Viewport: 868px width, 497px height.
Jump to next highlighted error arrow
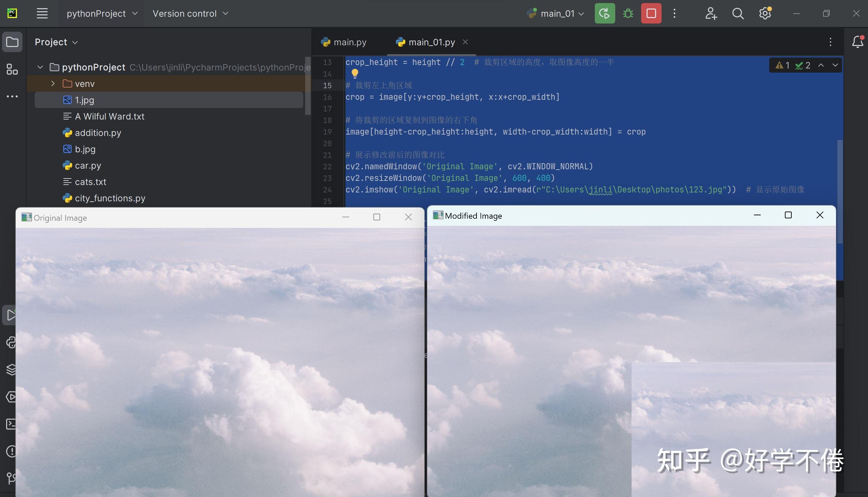click(x=835, y=65)
